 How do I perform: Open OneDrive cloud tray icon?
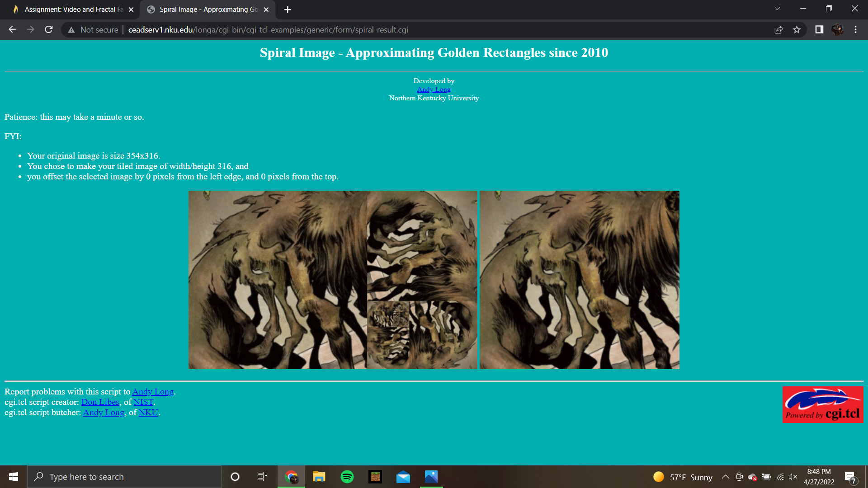tap(753, 477)
